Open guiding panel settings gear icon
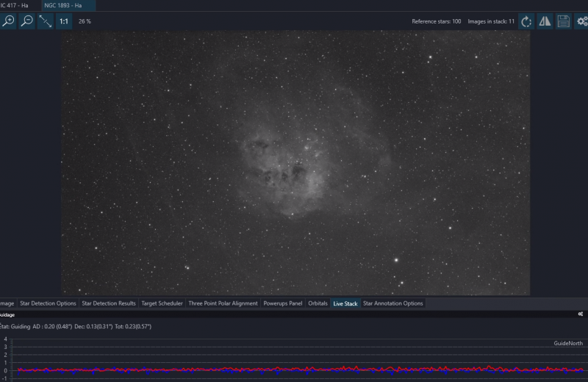 (581, 314)
